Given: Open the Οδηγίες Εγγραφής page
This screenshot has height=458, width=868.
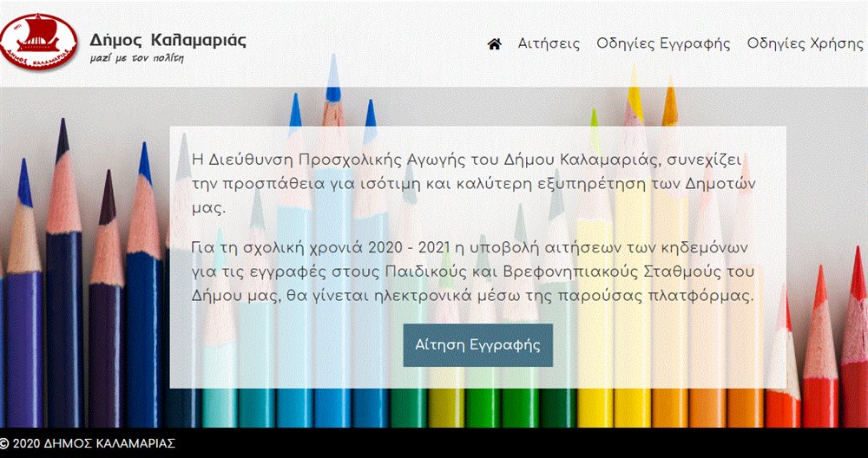Looking at the screenshot, I should coord(663,44).
